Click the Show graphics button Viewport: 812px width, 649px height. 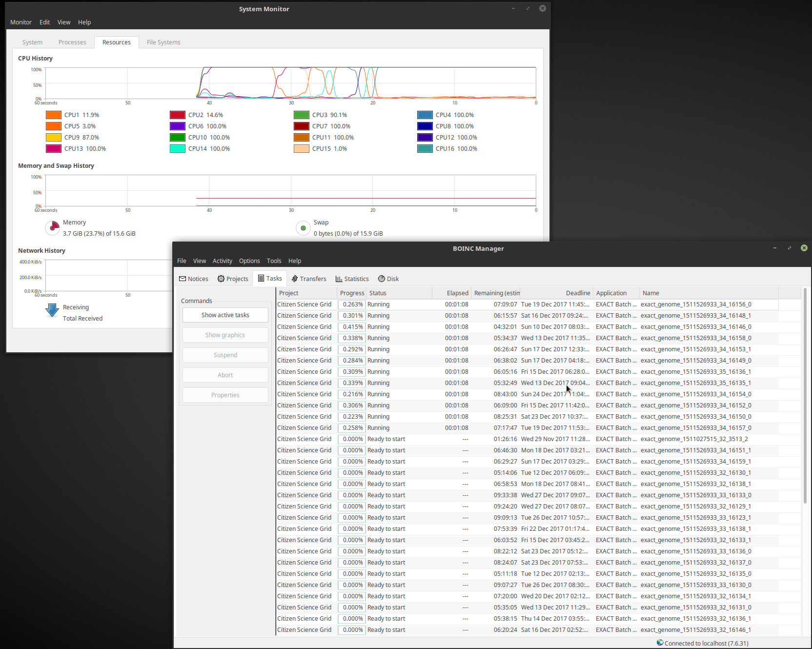tap(225, 335)
